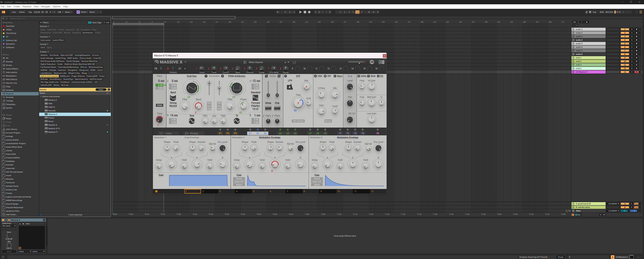This screenshot has width=644, height=259.
Task: Open the Massive X header dropdown menu
Action: pos(185,62)
